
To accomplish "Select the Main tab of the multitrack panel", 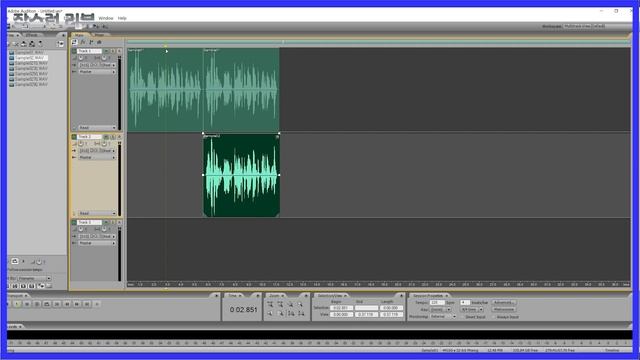I will pyautogui.click(x=79, y=35).
